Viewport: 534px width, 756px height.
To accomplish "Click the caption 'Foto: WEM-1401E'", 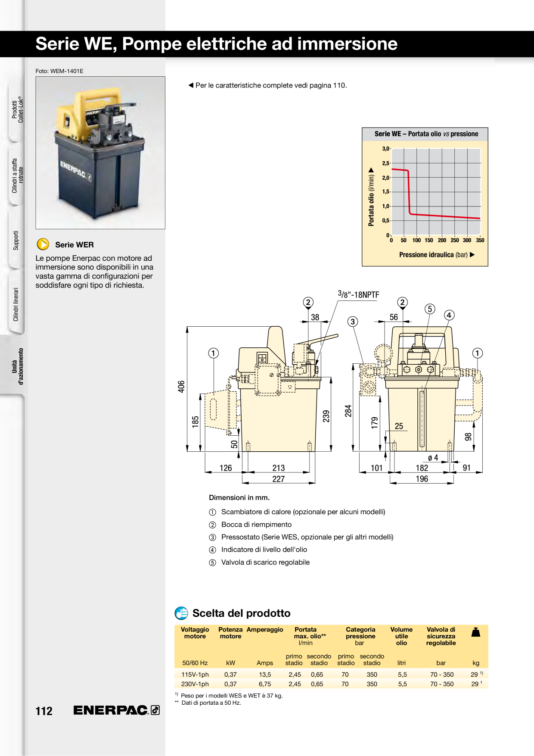I will [x=59, y=71].
